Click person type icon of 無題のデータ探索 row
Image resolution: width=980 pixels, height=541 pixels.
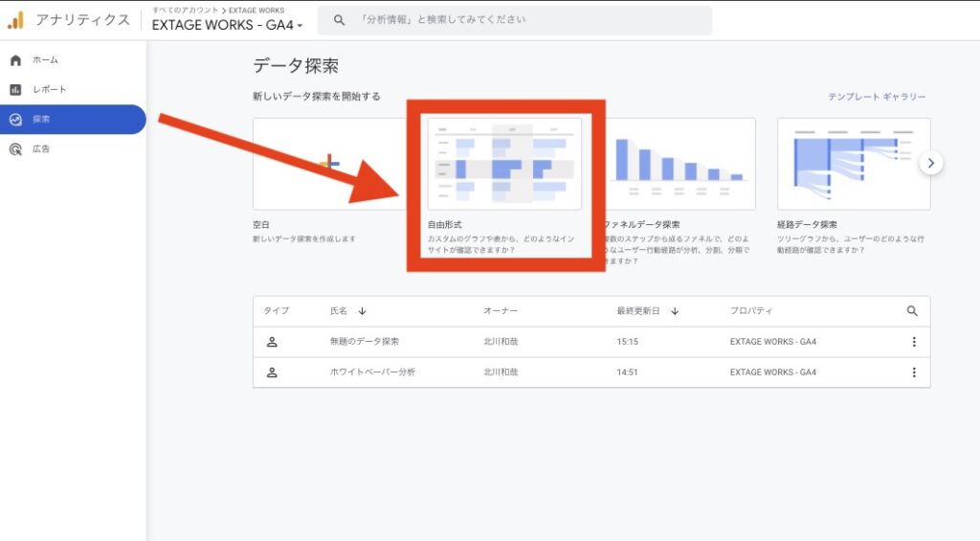pos(272,342)
